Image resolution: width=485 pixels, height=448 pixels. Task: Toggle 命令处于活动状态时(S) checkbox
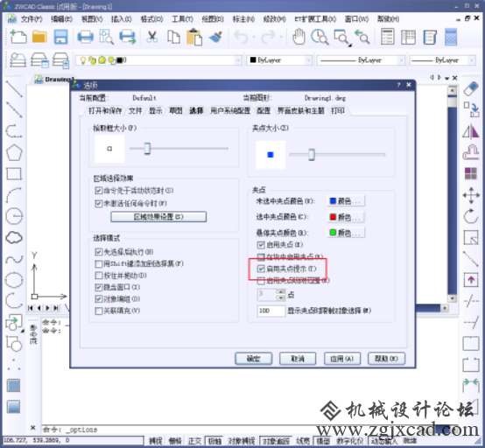point(98,191)
